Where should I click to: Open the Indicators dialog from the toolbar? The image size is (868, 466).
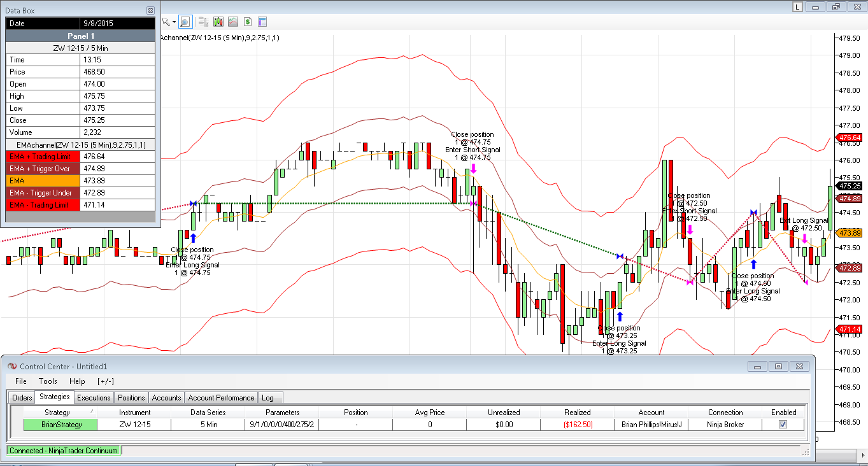pyautogui.click(x=233, y=22)
